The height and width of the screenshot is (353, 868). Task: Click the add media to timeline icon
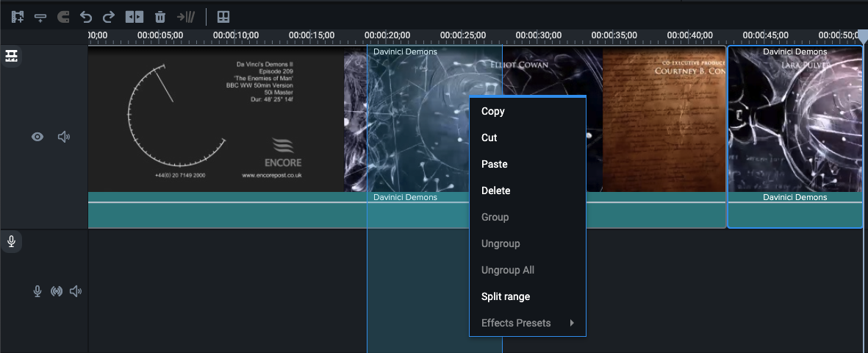pyautogui.click(x=18, y=17)
